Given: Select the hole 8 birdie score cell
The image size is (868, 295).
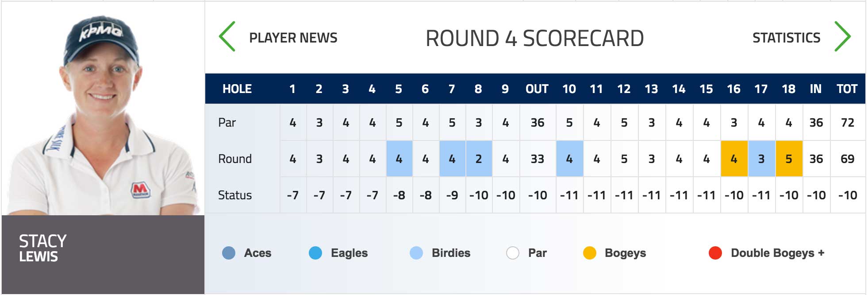Looking at the screenshot, I should coord(479,159).
